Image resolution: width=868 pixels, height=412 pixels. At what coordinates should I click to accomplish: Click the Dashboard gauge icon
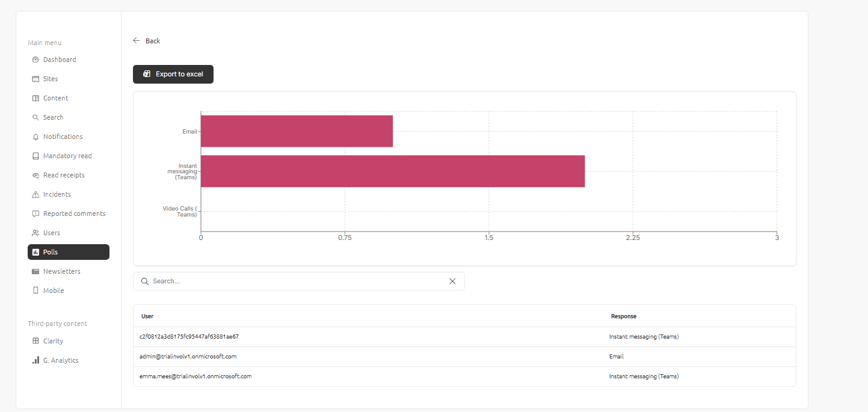[x=35, y=60]
